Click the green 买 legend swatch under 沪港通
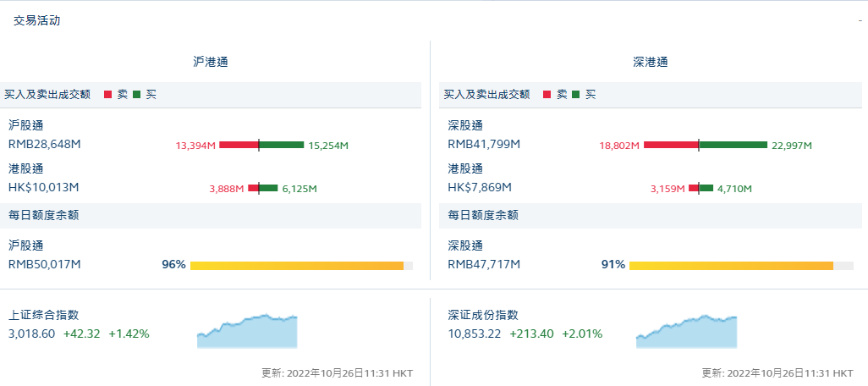 [x=137, y=95]
